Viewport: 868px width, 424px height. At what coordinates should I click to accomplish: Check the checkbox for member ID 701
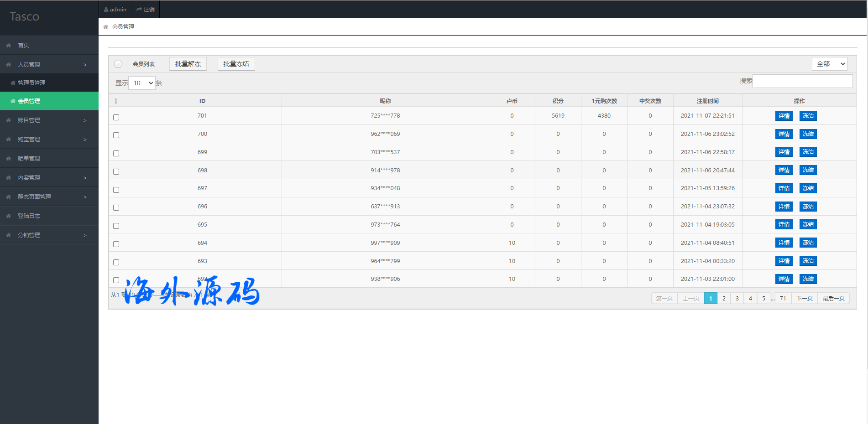pos(116,117)
